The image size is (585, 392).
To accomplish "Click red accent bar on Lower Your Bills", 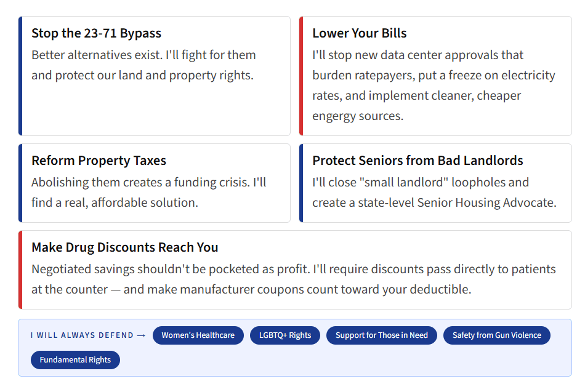I will tap(301, 76).
